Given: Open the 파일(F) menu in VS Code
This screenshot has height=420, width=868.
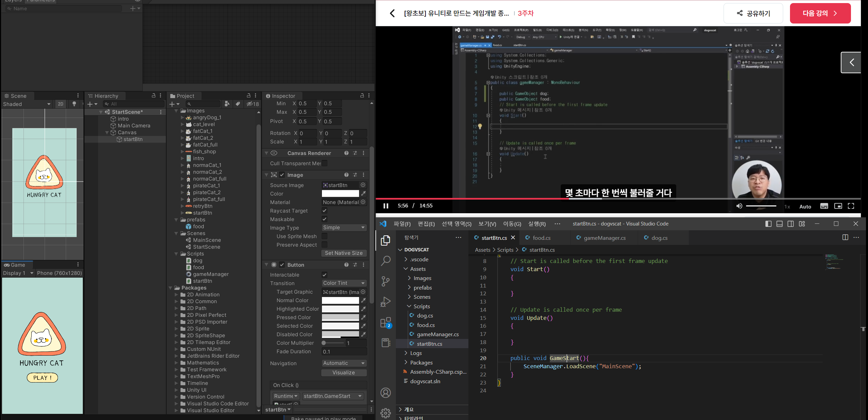Looking at the screenshot, I should click(x=402, y=224).
